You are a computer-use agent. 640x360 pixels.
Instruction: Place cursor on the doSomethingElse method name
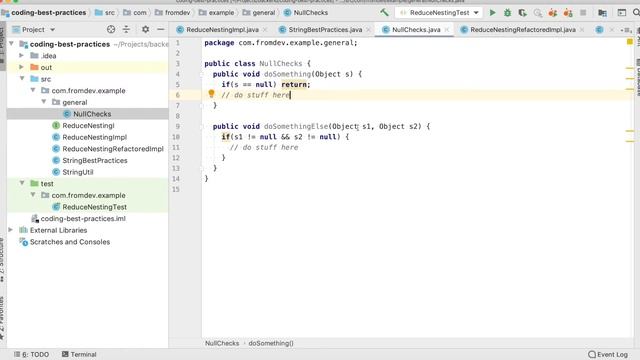296,126
